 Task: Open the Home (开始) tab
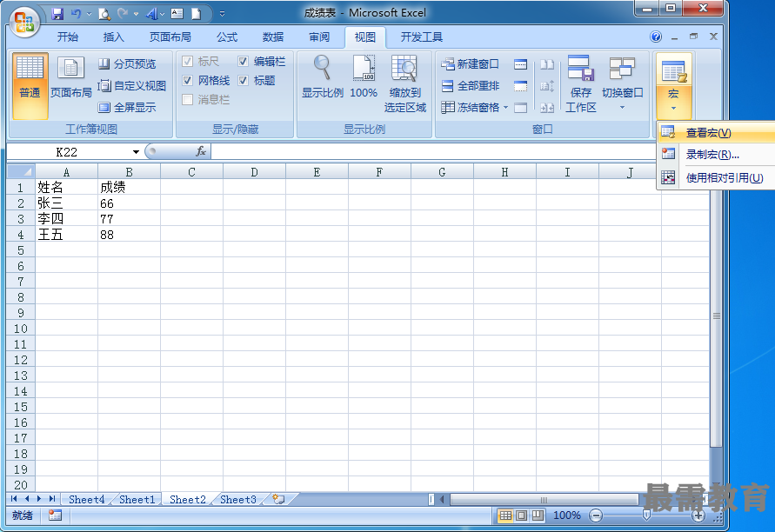(x=68, y=37)
